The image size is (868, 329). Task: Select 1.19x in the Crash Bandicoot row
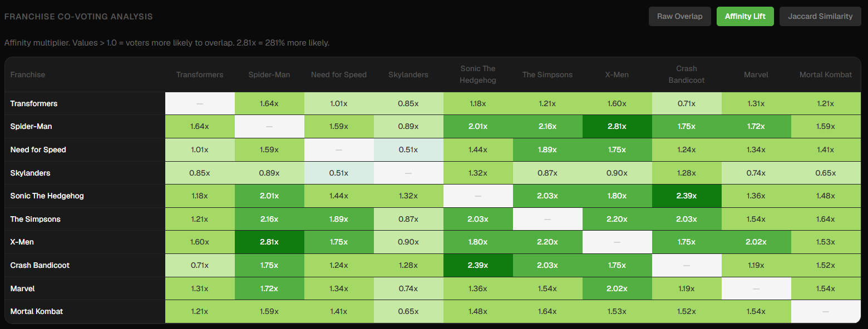coord(756,266)
